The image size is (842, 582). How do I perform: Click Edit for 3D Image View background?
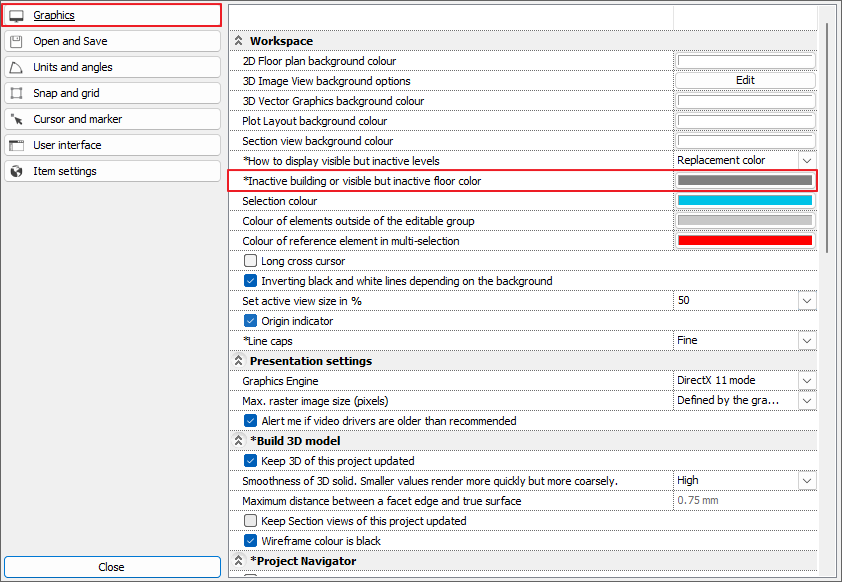745,80
